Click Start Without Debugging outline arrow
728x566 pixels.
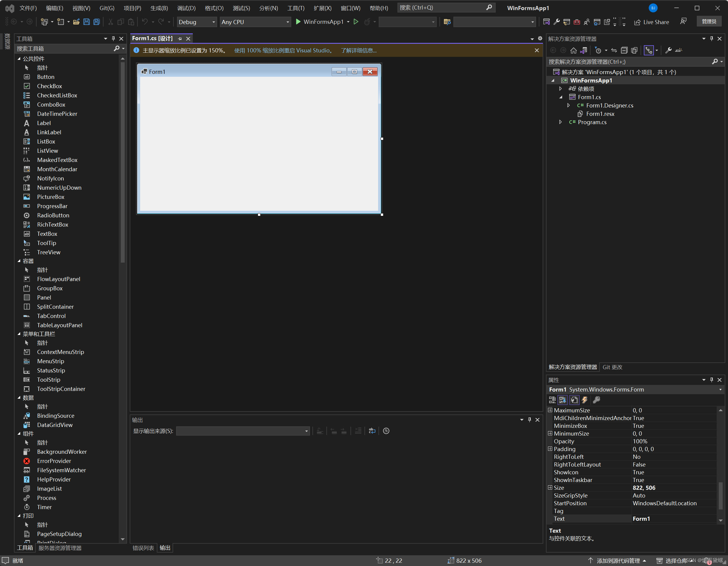[356, 22]
